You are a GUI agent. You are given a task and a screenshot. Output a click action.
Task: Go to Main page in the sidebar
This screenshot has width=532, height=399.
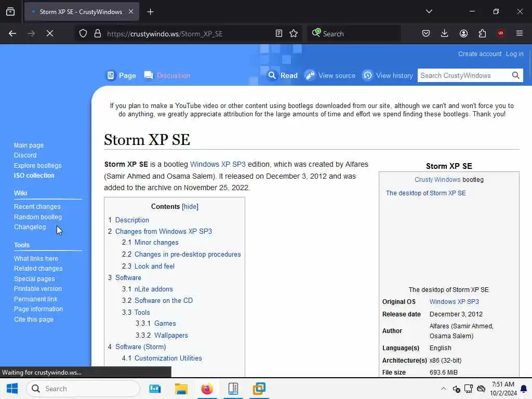tap(29, 145)
